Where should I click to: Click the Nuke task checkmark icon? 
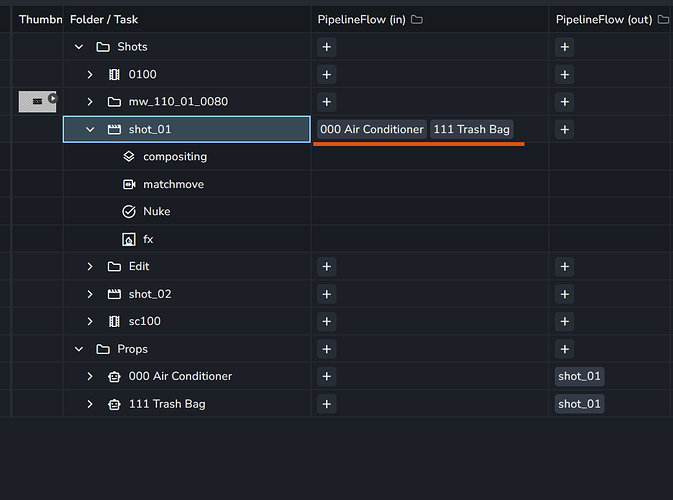click(x=128, y=212)
